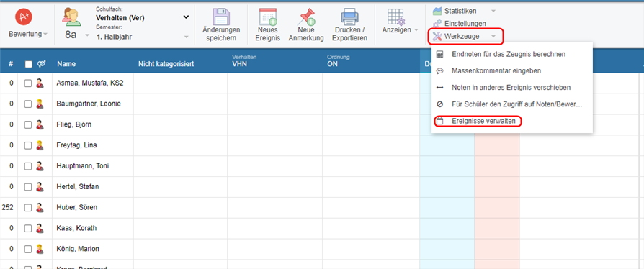Image resolution: width=644 pixels, height=269 pixels.
Task: Expand the Statistiken dropdown arrow
Action: click(493, 11)
